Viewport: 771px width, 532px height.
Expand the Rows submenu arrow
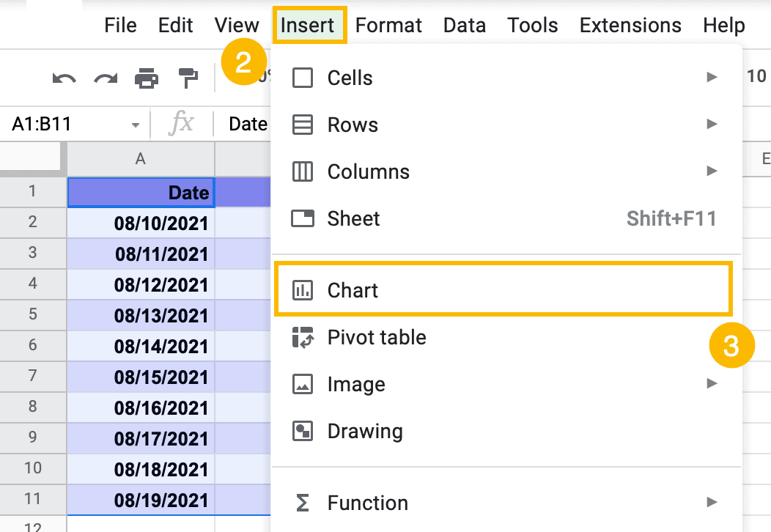tap(711, 125)
